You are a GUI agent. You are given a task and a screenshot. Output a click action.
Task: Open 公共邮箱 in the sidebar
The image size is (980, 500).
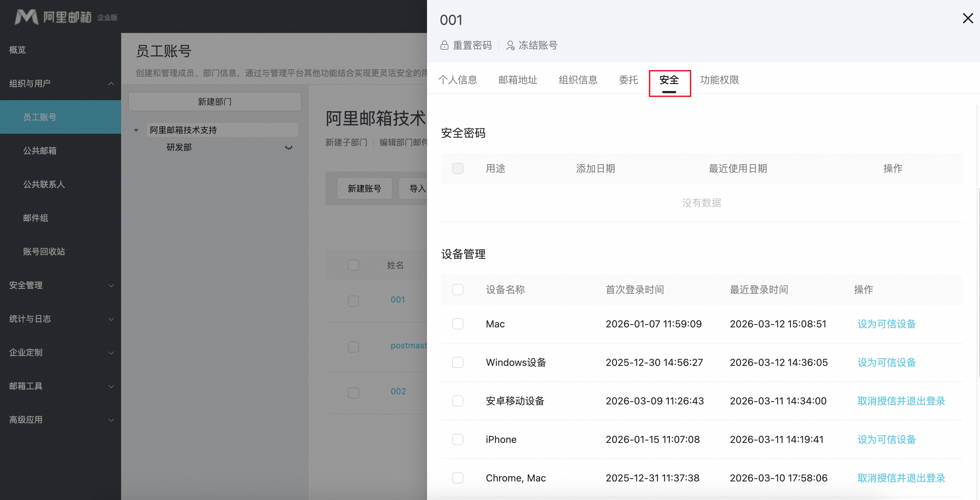[x=40, y=151]
